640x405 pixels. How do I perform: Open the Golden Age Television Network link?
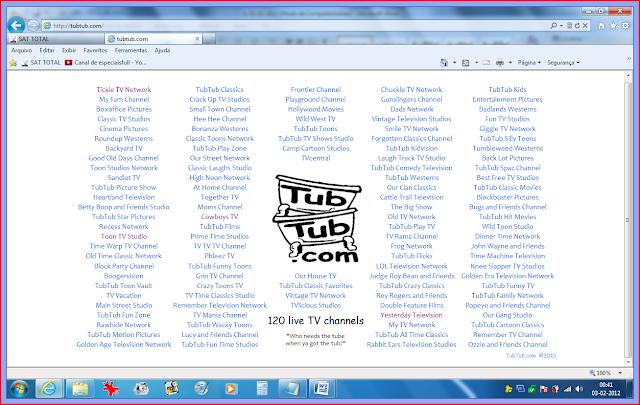coord(124,344)
